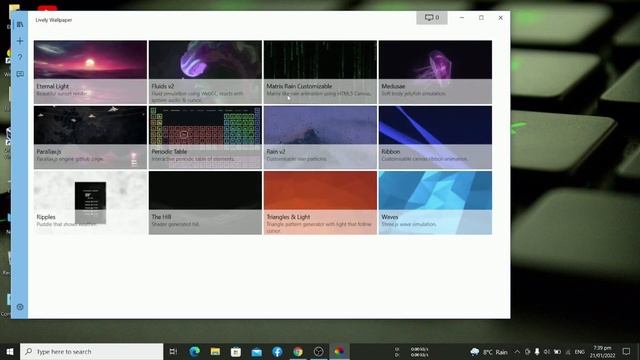Click the microphone tray icon
The height and width of the screenshot is (360, 640).
click(x=537, y=352)
